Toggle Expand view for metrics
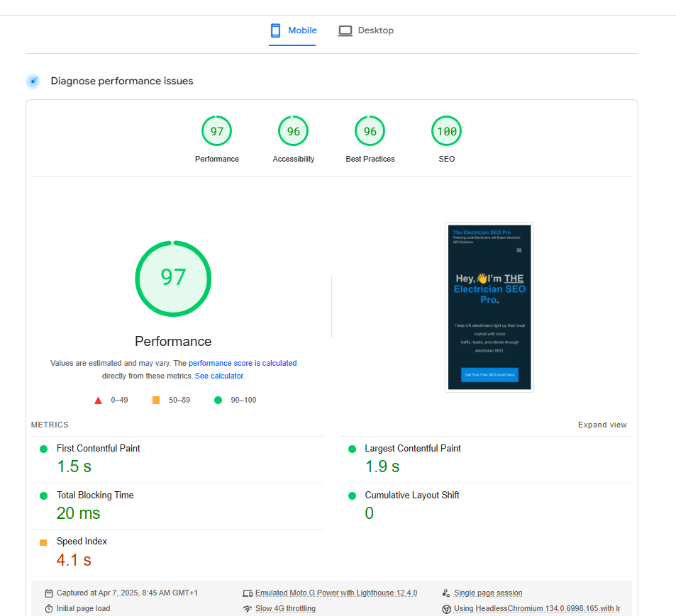Image resolution: width=676 pixels, height=616 pixels. tap(602, 425)
